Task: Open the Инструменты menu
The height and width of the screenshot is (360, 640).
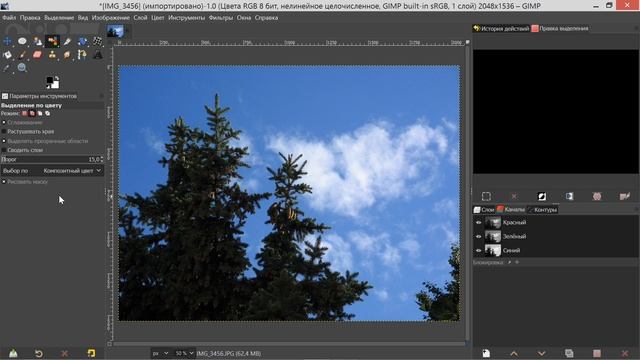Action: pos(186,18)
